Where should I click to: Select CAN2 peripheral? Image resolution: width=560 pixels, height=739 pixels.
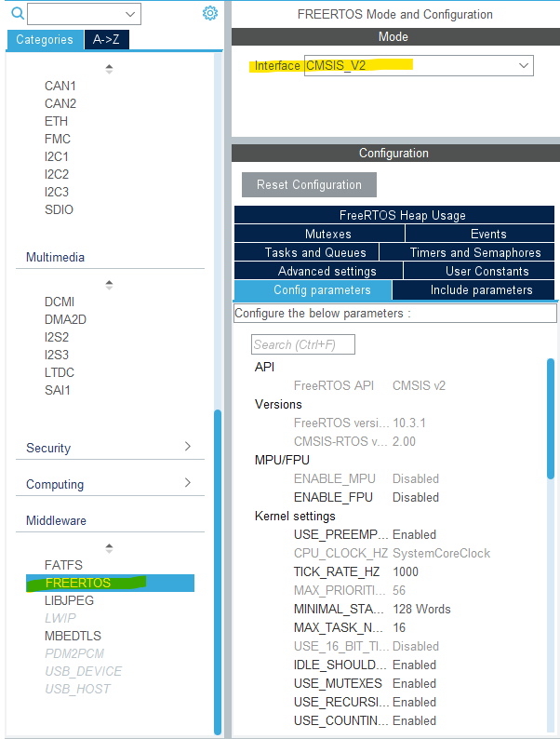tap(60, 103)
